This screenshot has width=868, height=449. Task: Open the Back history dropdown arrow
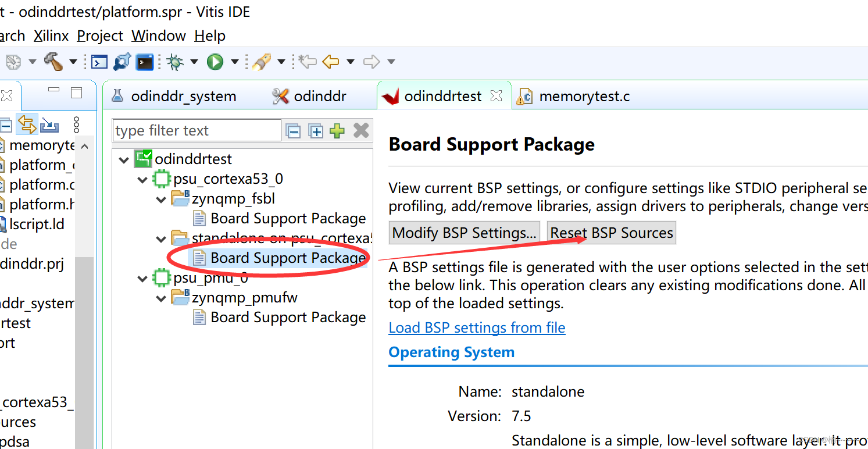coord(350,62)
